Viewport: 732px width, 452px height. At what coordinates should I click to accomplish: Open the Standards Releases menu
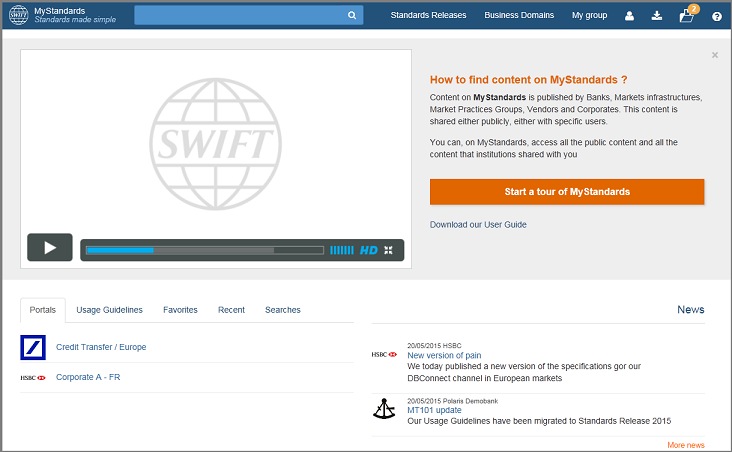click(429, 15)
